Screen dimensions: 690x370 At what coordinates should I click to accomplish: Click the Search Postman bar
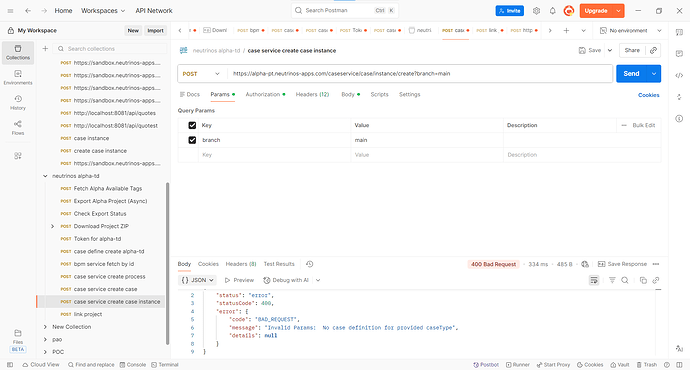[x=345, y=10]
